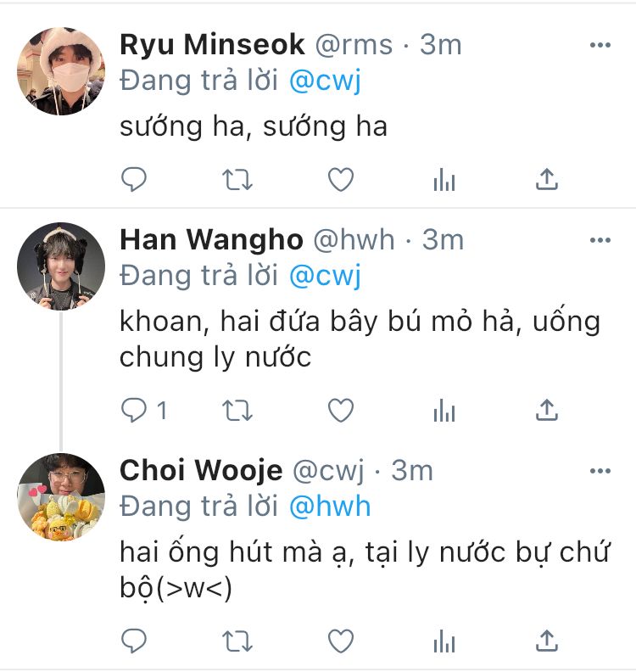Image resolution: width=636 pixels, height=672 pixels.
Task: Retweet Han Wangho's tweet
Action: point(237,411)
